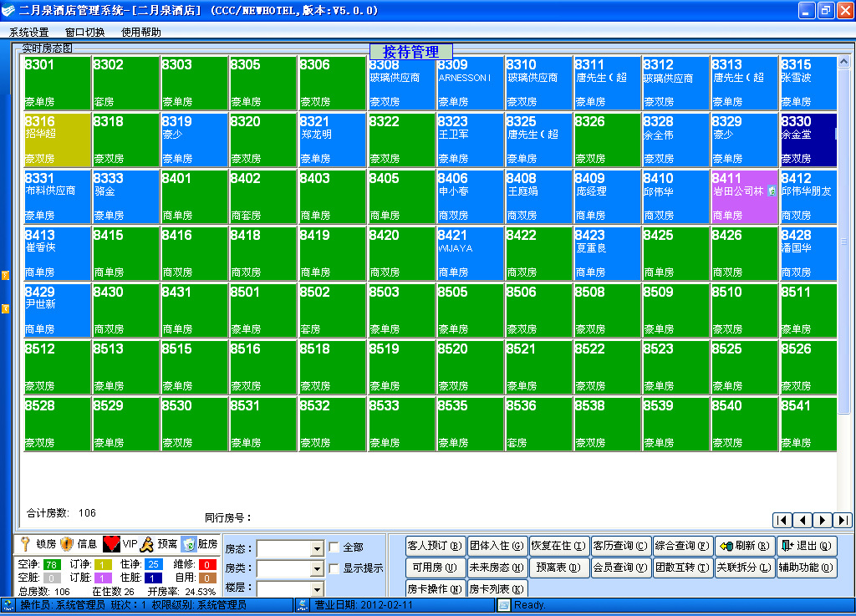The width and height of the screenshot is (856, 616).
Task: Select vacant room 8301 tile
Action: point(57,83)
